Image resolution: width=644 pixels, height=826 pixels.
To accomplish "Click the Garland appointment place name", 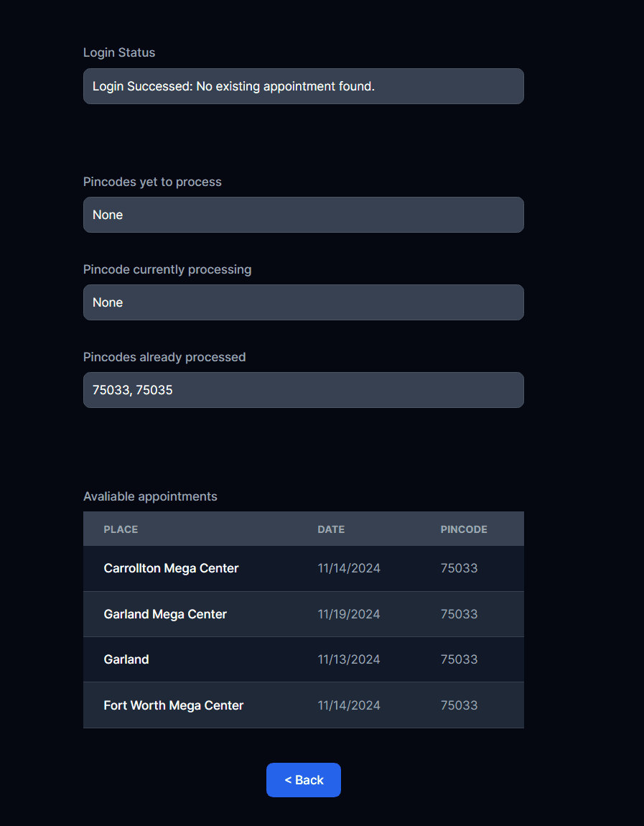I will pyautogui.click(x=126, y=659).
